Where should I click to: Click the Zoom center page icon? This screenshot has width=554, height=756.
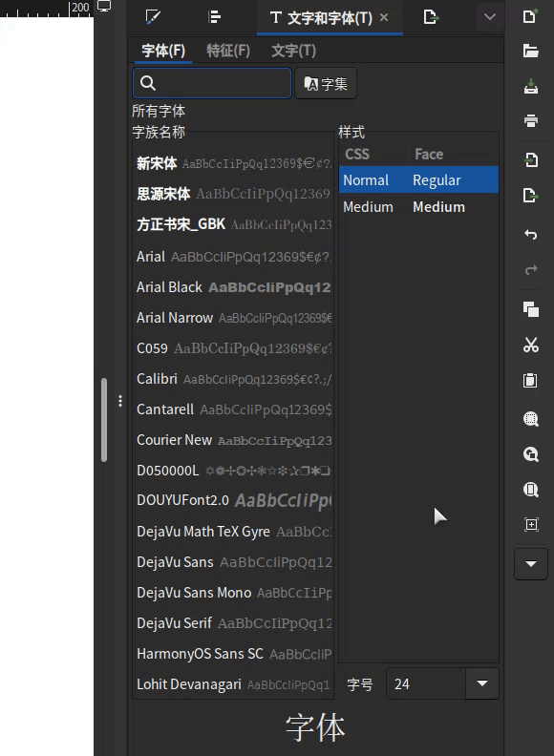click(531, 525)
